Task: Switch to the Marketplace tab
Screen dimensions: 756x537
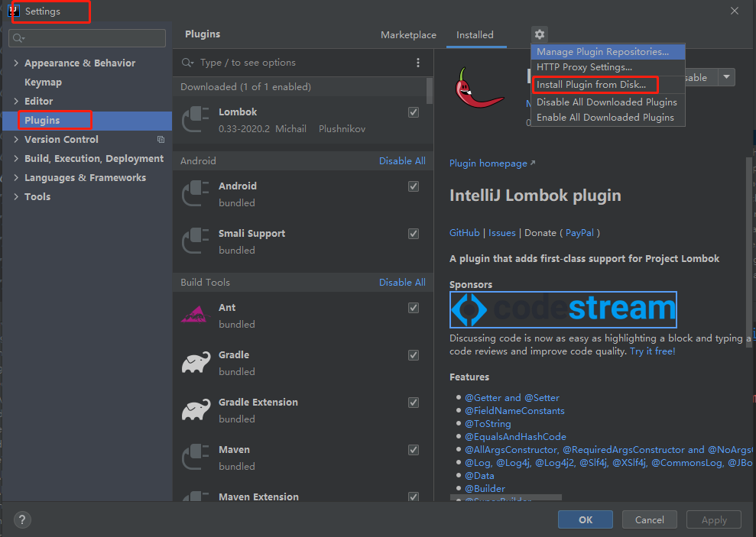Action: 408,35
